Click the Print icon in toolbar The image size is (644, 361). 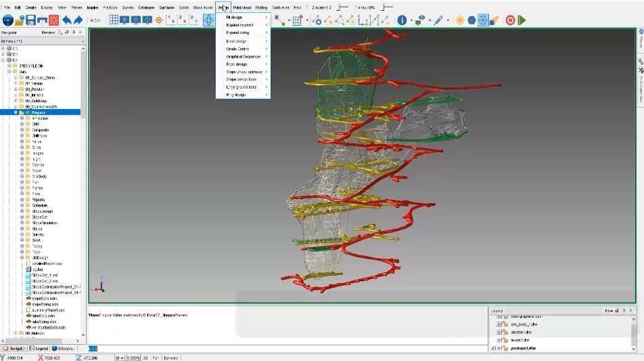(44, 20)
